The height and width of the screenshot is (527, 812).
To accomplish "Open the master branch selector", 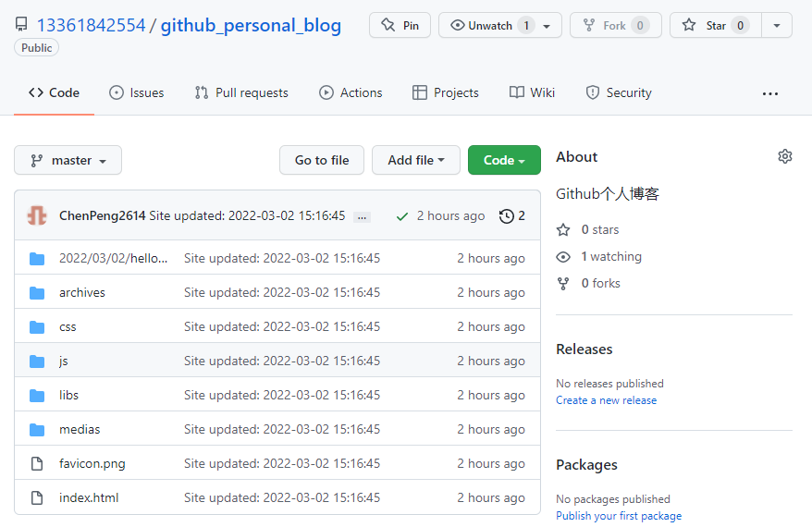I will [x=68, y=160].
